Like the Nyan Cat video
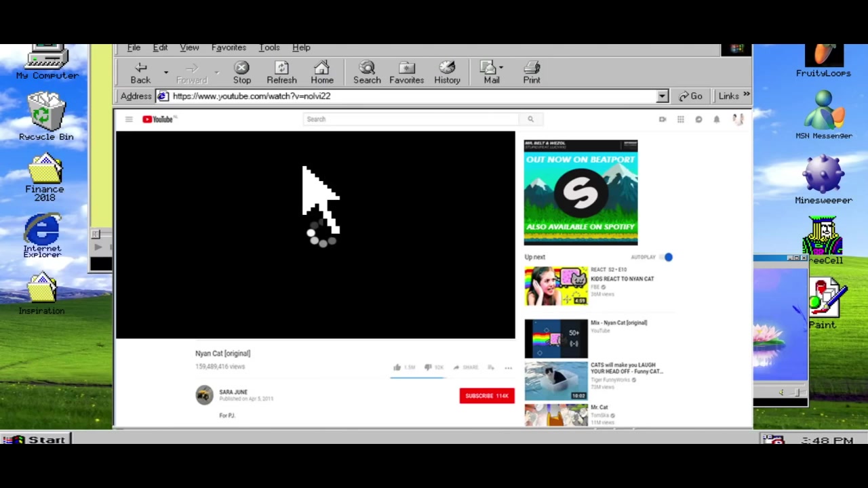This screenshot has width=868, height=488. 397,367
